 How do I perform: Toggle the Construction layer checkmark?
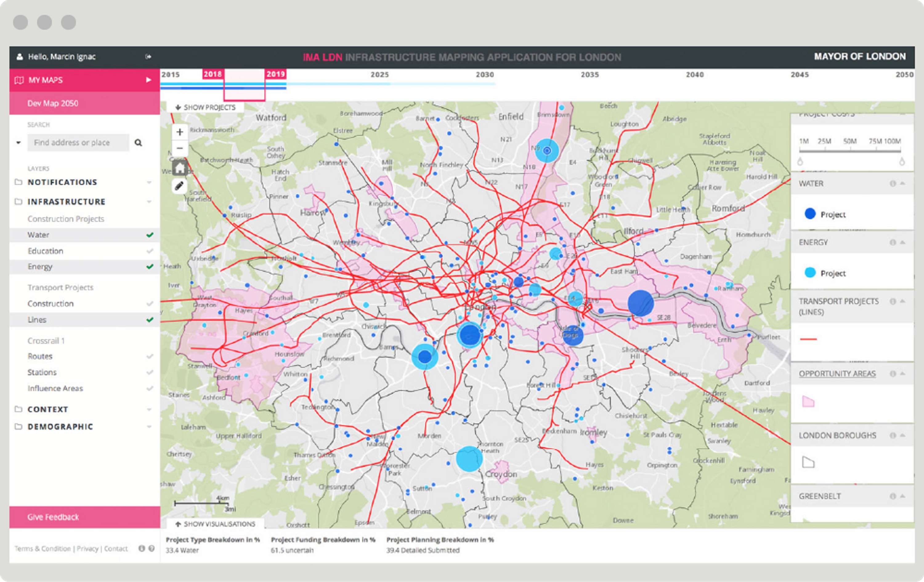(150, 303)
